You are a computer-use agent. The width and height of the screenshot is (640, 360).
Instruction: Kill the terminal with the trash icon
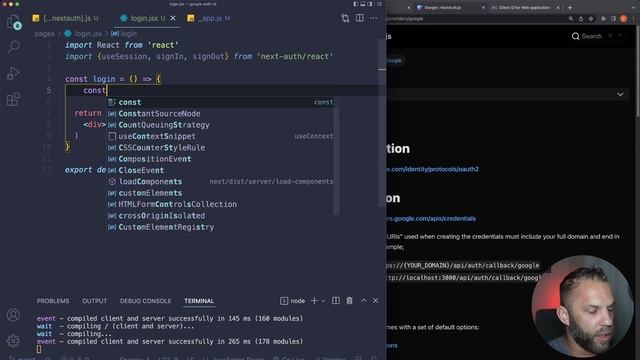[349, 301]
